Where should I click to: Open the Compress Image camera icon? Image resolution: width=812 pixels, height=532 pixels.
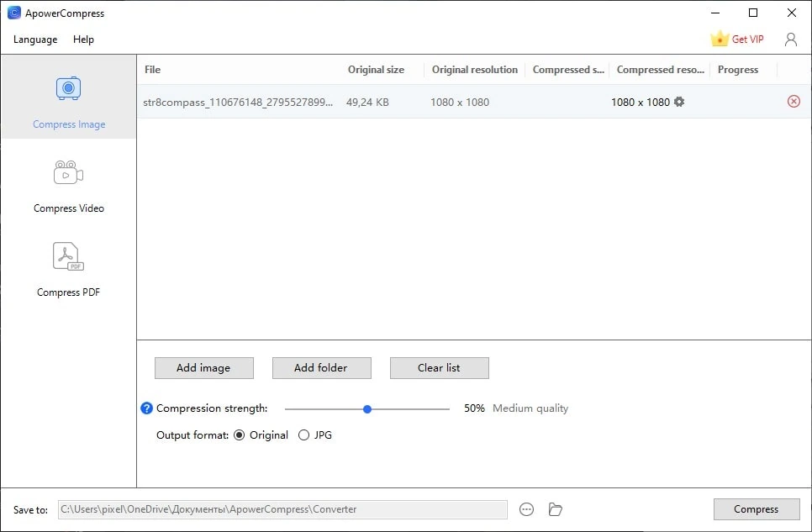68,88
